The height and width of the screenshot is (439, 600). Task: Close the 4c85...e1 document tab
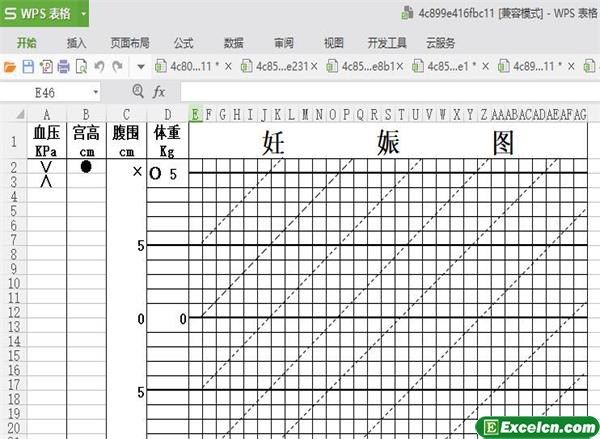click(x=485, y=67)
